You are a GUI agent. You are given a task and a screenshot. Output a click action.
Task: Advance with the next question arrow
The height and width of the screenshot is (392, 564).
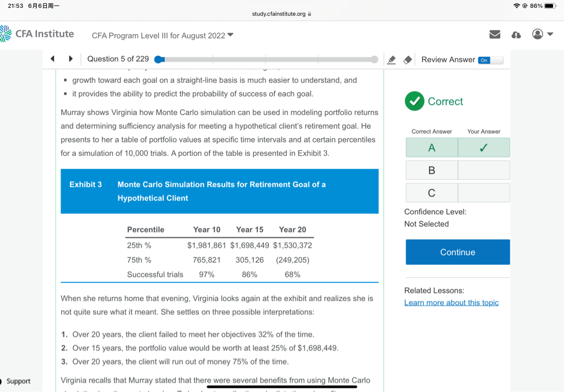pos(70,59)
